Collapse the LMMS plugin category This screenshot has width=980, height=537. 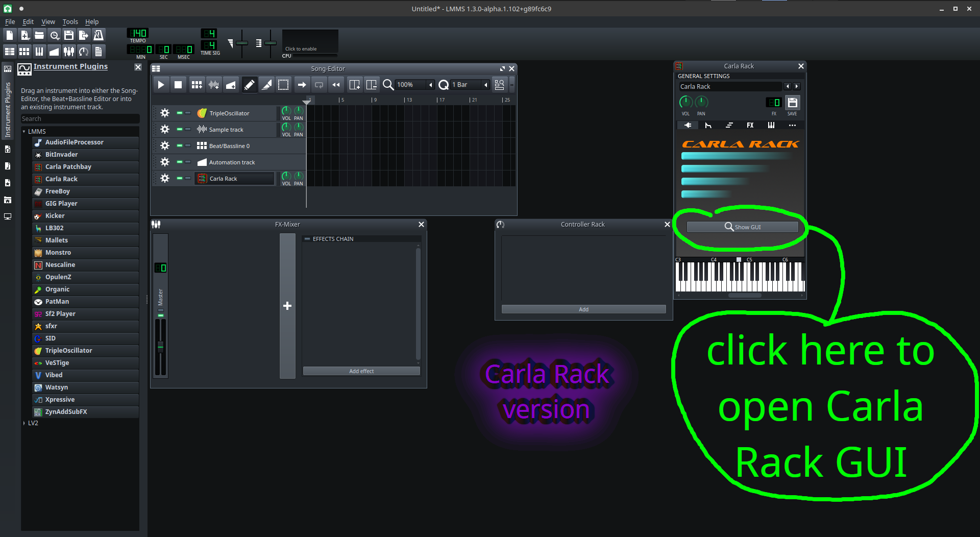click(x=23, y=131)
